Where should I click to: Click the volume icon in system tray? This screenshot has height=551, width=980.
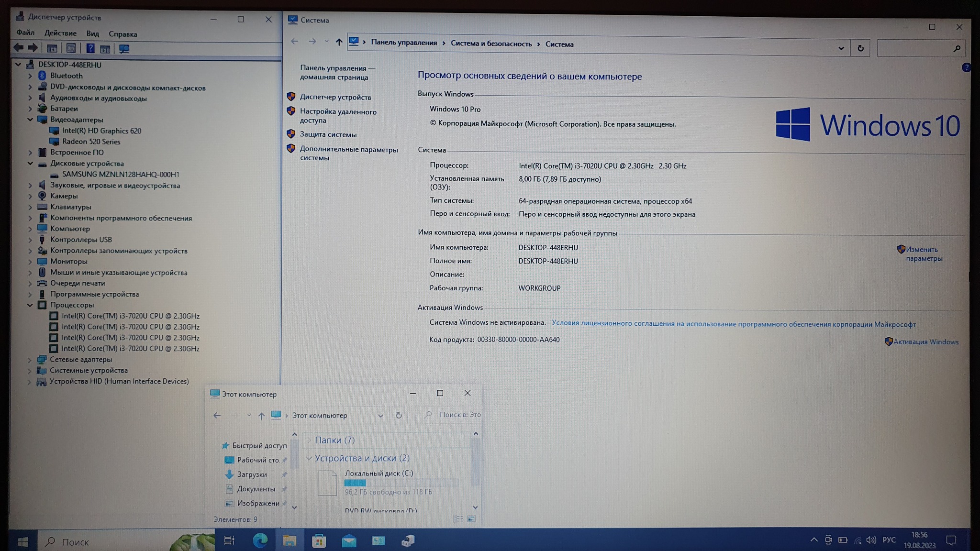click(x=871, y=540)
